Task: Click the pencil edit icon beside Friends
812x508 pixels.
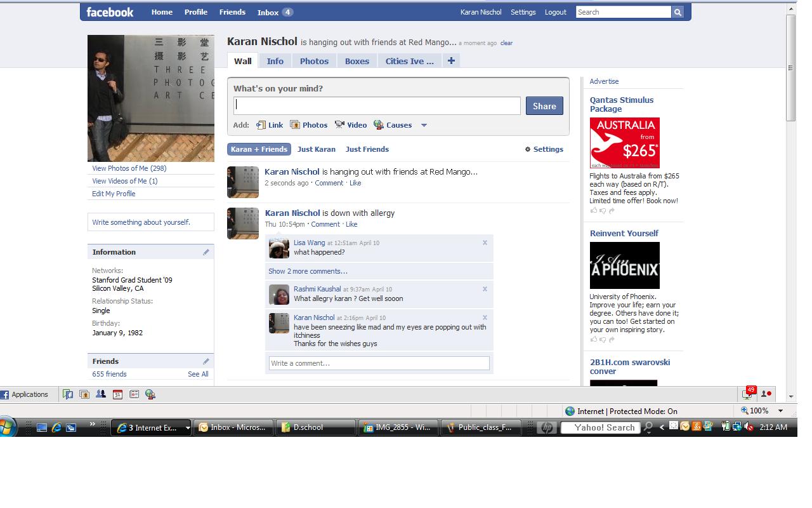Action: click(x=206, y=361)
